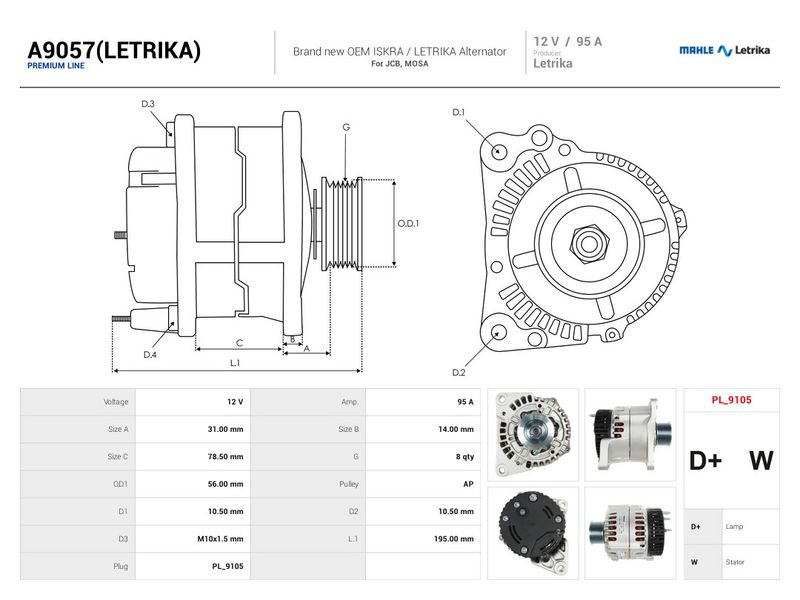This screenshot has width=800, height=600.
Task: Click the 'PL_9105' value in Plug row
Action: (228, 566)
